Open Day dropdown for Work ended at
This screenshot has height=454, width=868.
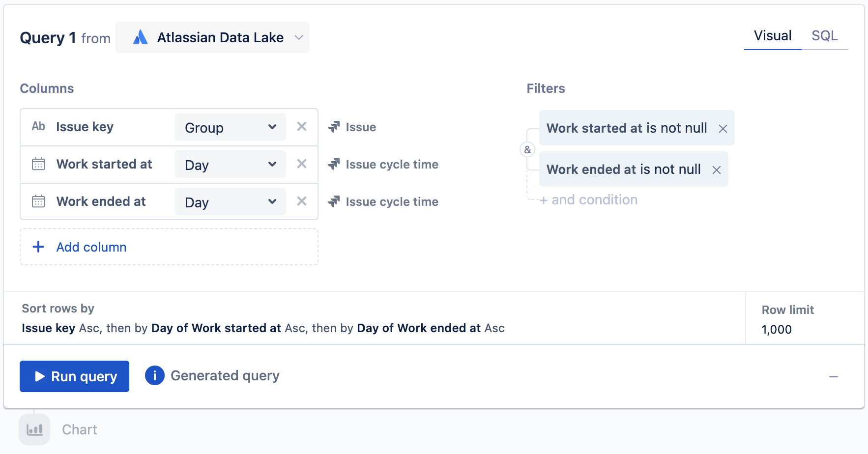pyautogui.click(x=230, y=202)
